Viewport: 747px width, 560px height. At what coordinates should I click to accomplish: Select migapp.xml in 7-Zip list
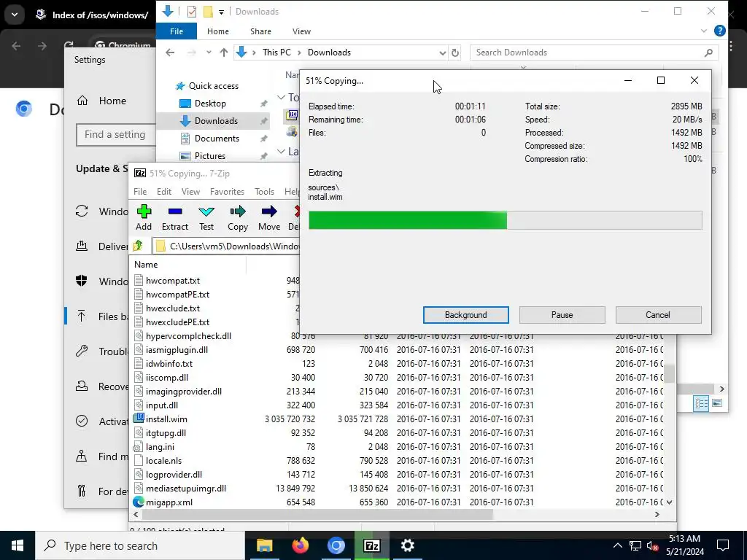(x=169, y=502)
